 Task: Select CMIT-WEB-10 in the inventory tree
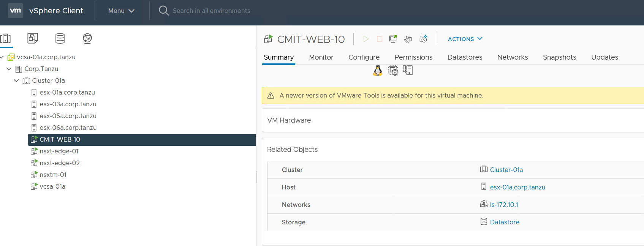[x=142, y=140]
